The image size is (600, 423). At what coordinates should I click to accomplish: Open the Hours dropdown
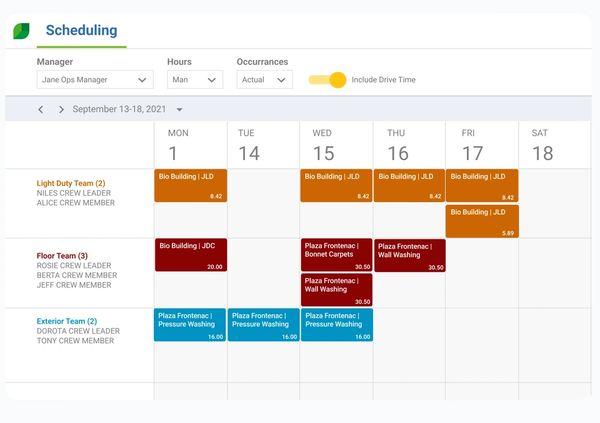(x=194, y=80)
